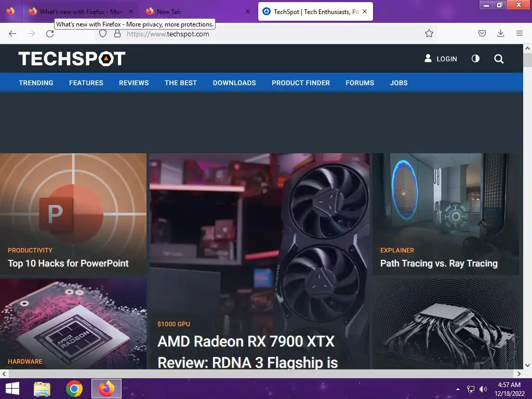532x399 pixels.
Task: Open THE BEST menu item
Action: [x=180, y=83]
